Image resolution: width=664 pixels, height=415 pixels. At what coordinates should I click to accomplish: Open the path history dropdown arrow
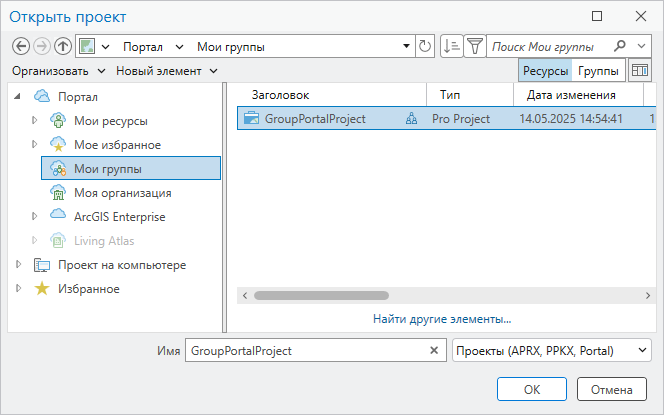(x=407, y=46)
